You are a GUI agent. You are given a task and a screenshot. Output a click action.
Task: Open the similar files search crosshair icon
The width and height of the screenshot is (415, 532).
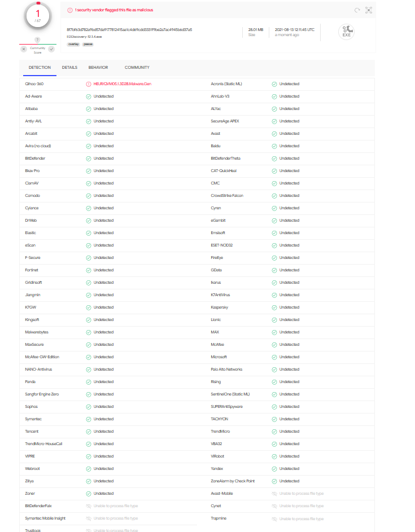[369, 10]
